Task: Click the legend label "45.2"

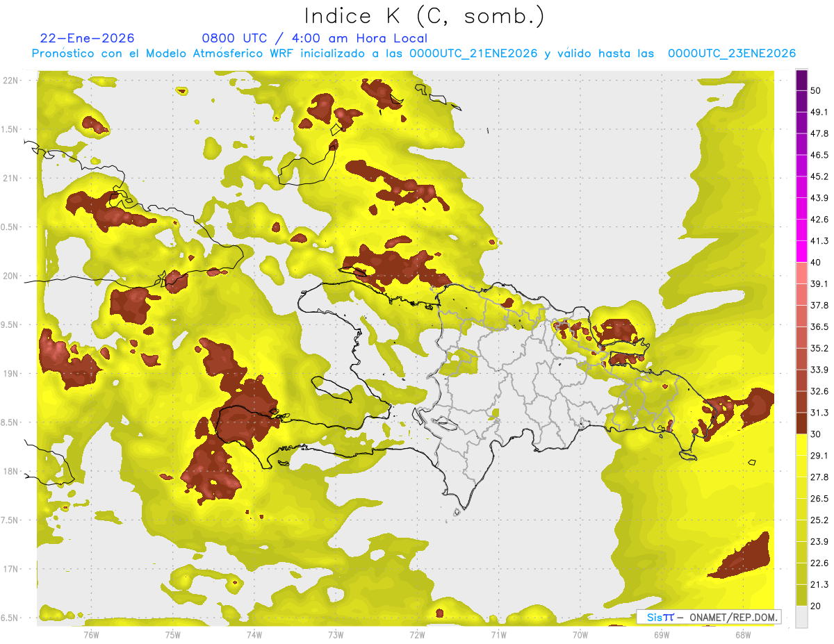Action: 819,176
